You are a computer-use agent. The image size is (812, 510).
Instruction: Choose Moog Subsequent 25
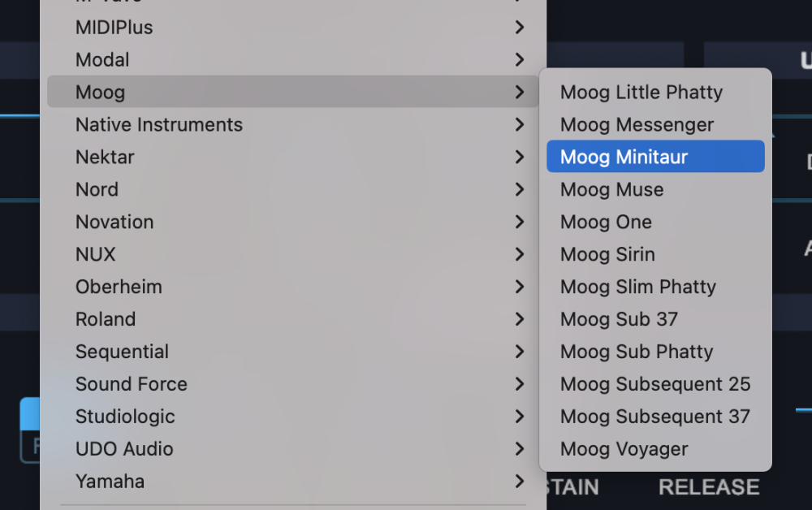click(x=654, y=384)
